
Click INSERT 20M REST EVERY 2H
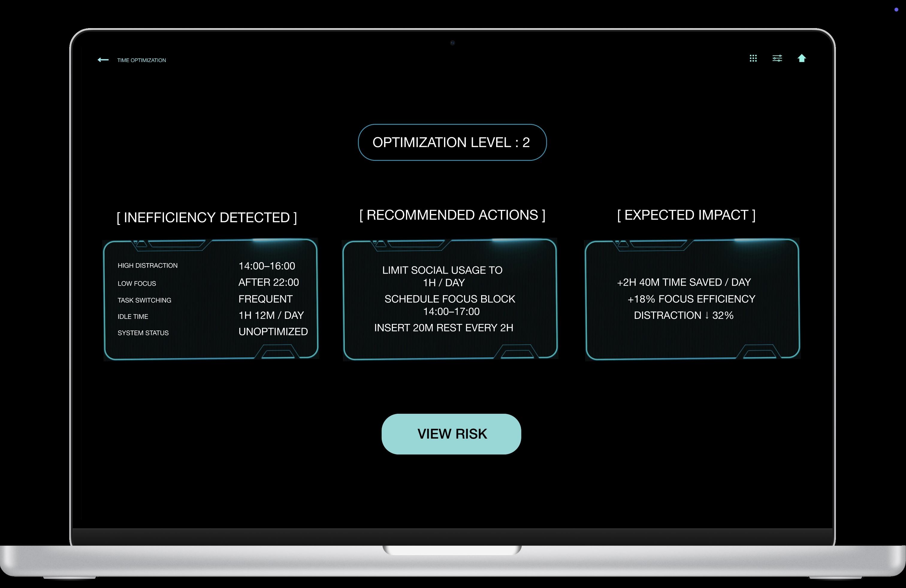click(x=444, y=328)
